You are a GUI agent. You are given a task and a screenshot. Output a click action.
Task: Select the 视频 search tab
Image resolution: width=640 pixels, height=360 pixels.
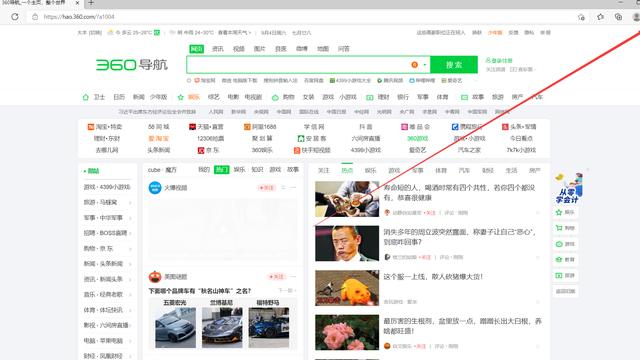tap(239, 49)
